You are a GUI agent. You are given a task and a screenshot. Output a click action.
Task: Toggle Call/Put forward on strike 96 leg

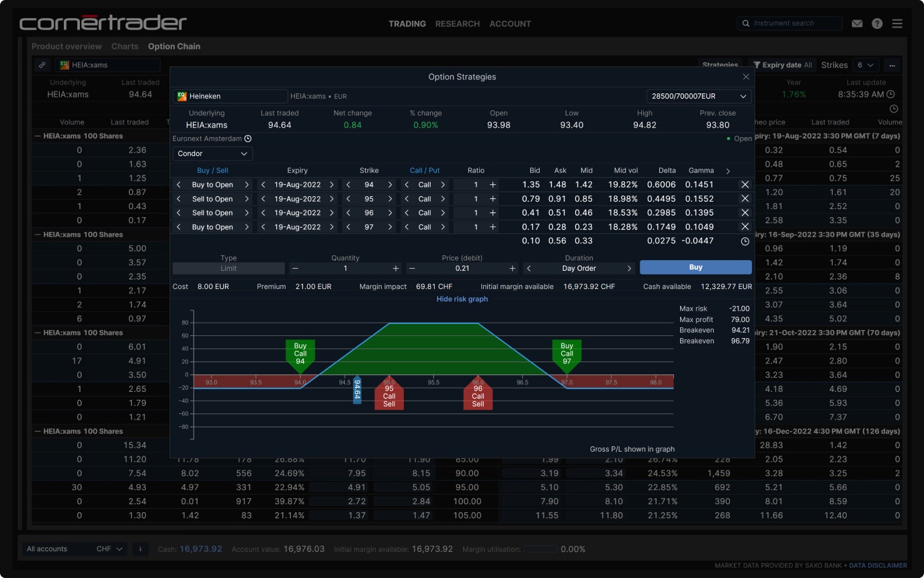point(443,212)
